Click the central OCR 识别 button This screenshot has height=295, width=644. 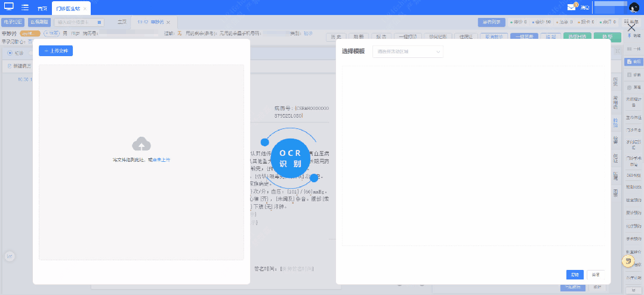click(289, 158)
